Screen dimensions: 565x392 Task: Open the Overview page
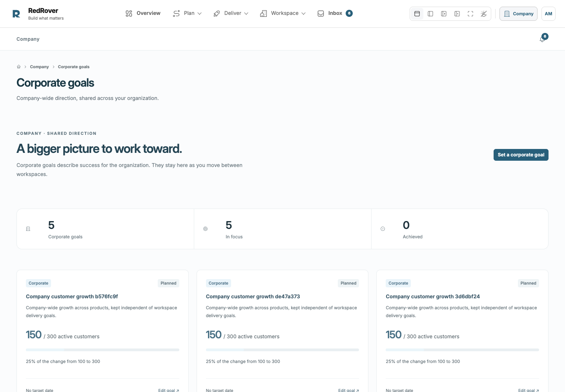coord(143,13)
